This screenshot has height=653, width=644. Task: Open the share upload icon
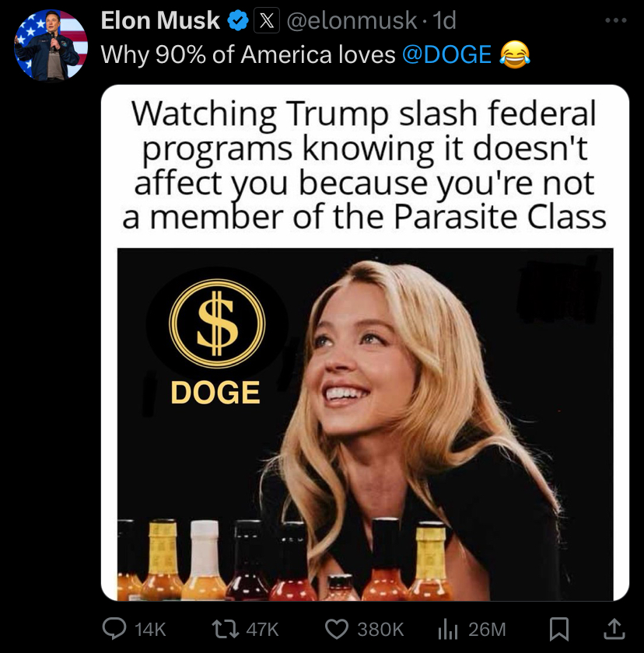[x=614, y=629]
